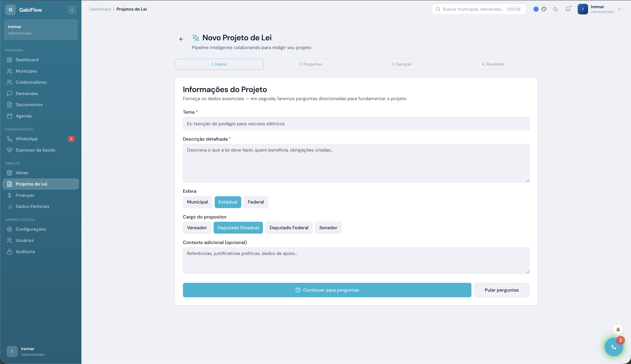Viewport: 631px width, 364px height.
Task: Click the WhatsApp unread badge 2
Action: coord(71,139)
